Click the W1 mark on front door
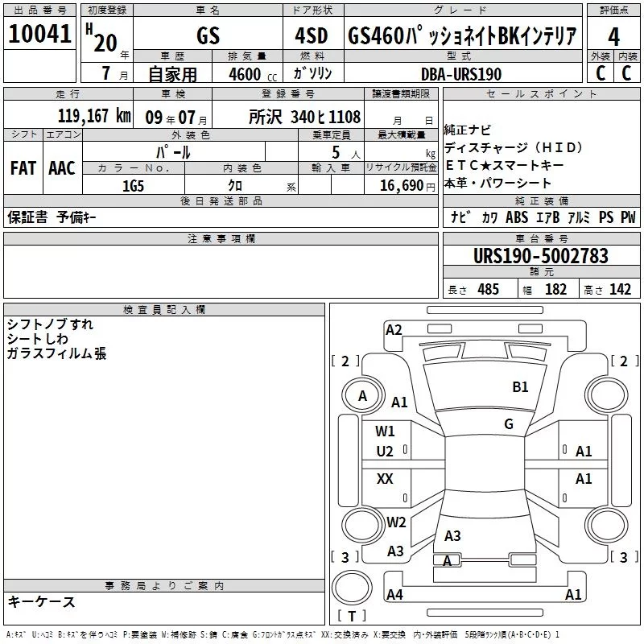This screenshot has width=644, height=644. (x=385, y=431)
